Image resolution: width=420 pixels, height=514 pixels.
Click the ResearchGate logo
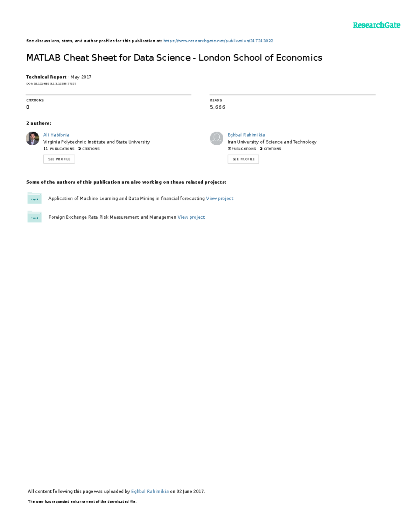pyautogui.click(x=376, y=25)
